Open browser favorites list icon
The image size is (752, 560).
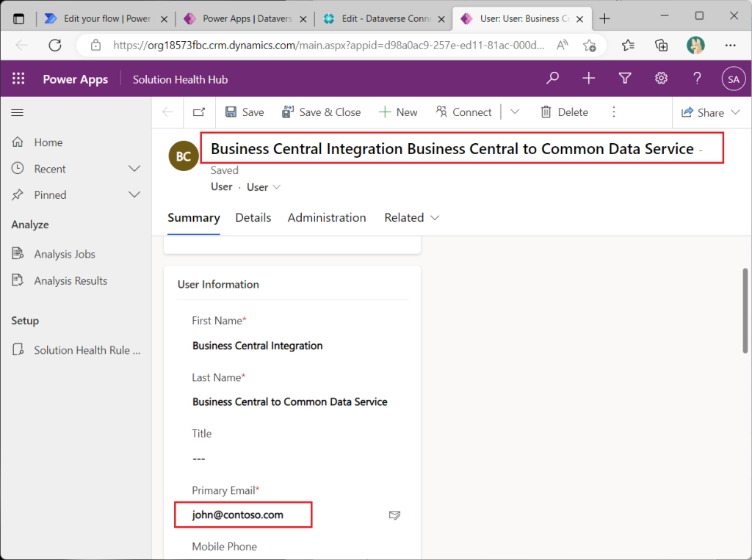tap(628, 46)
